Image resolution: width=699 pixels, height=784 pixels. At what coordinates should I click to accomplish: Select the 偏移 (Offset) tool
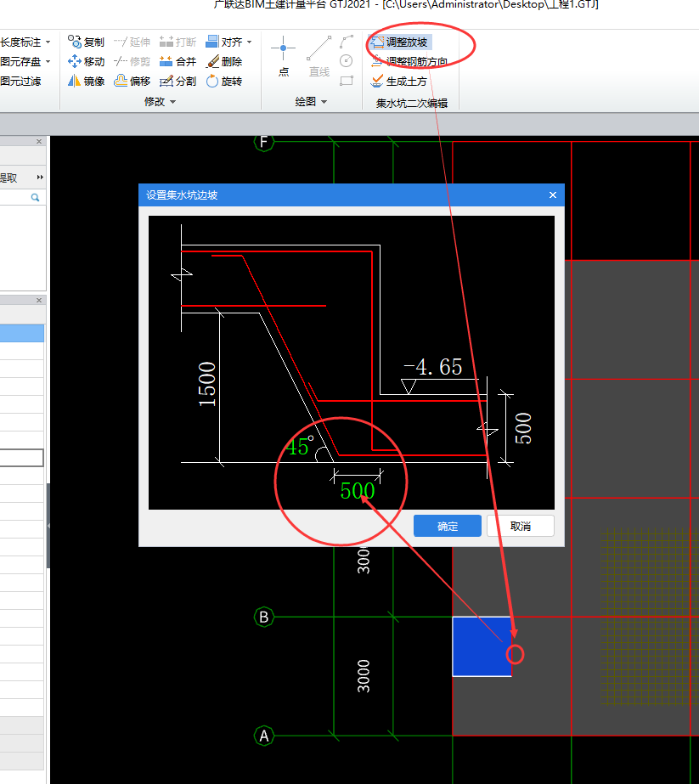[132, 81]
